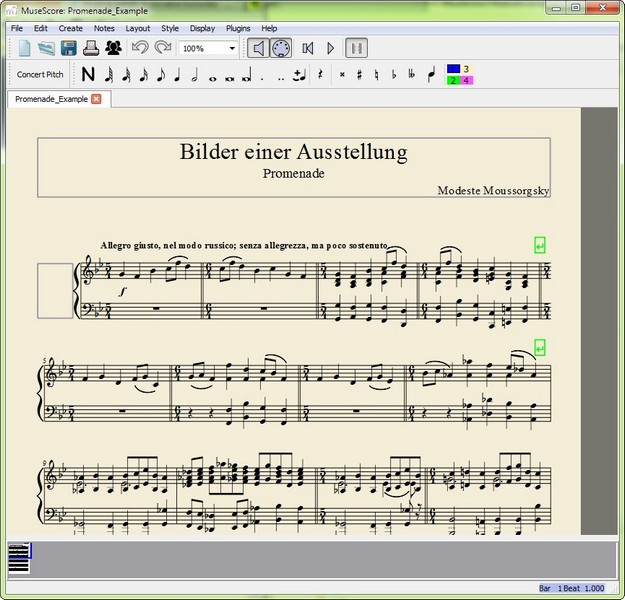Redo the last action

(163, 48)
